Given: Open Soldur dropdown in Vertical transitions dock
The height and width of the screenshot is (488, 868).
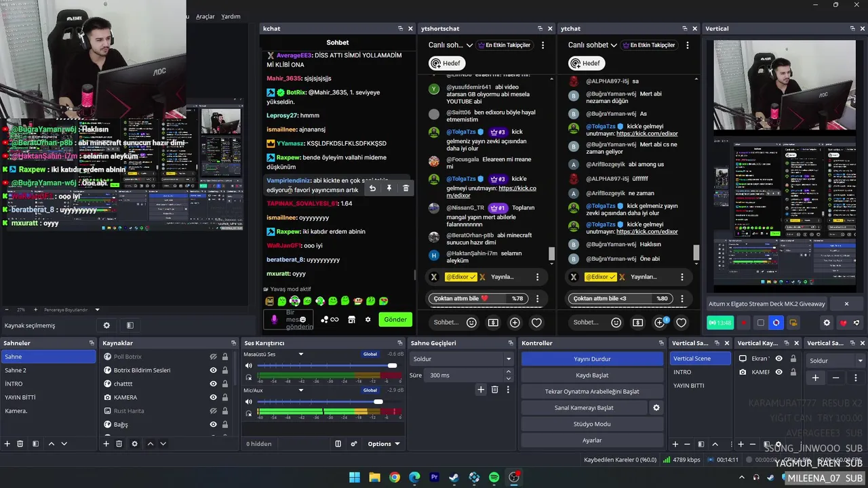Looking at the screenshot, I should click(x=835, y=361).
